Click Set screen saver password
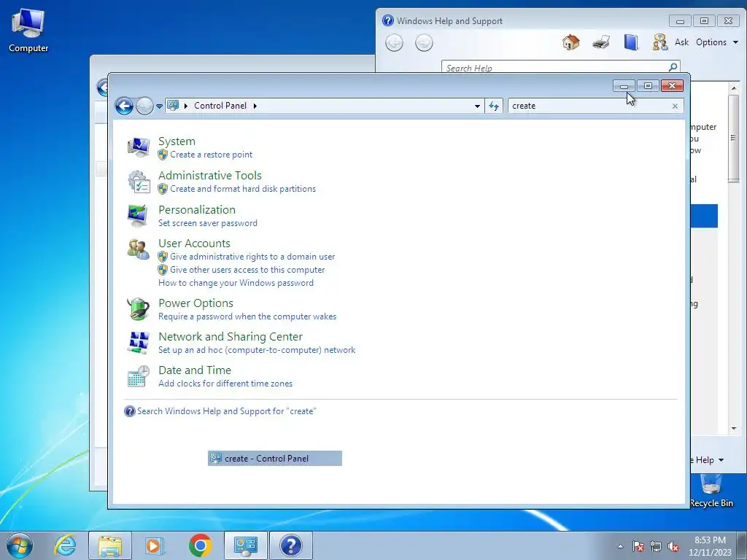747x560 pixels. (x=208, y=223)
